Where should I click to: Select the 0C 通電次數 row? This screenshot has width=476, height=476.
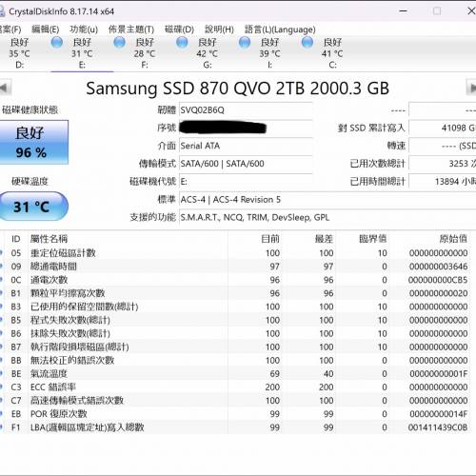click(235, 280)
